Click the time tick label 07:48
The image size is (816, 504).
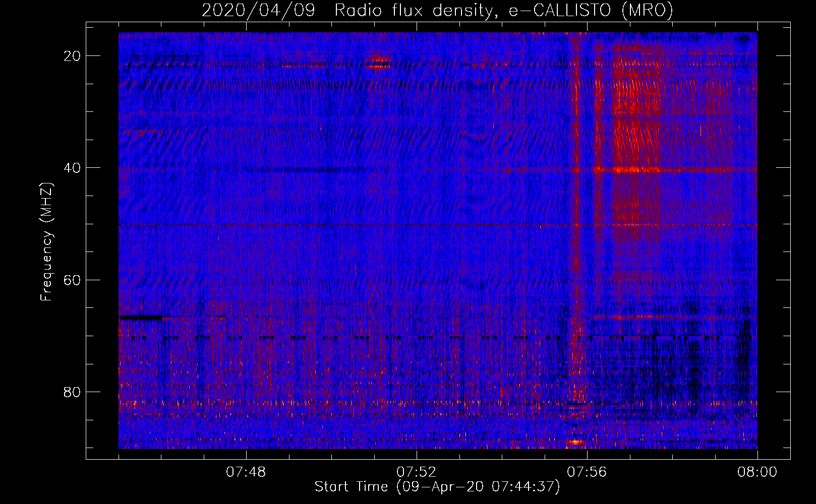pyautogui.click(x=246, y=472)
